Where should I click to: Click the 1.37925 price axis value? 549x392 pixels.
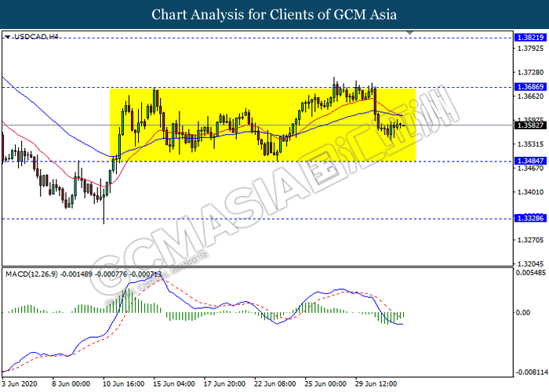[530, 49]
